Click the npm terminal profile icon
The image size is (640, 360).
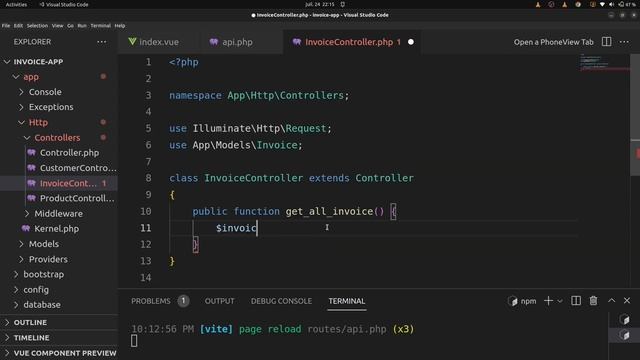513,301
